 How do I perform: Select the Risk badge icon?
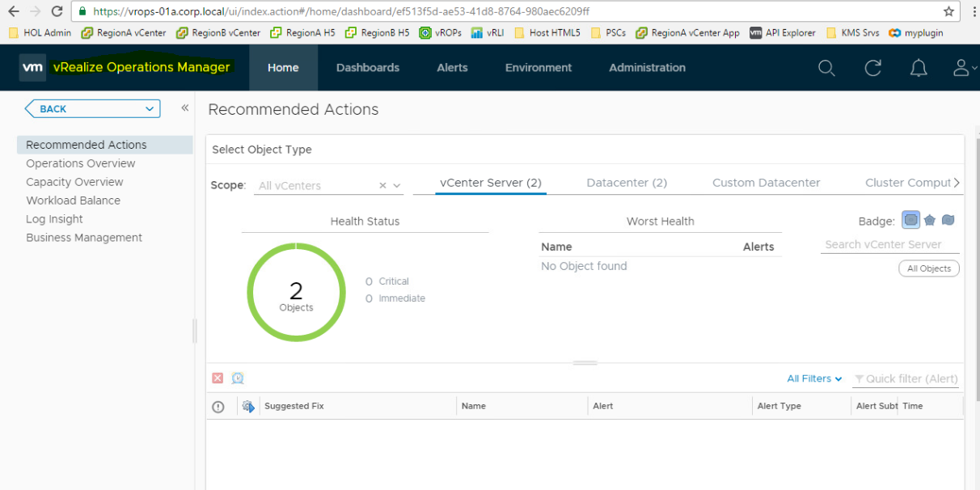pyautogui.click(x=930, y=220)
